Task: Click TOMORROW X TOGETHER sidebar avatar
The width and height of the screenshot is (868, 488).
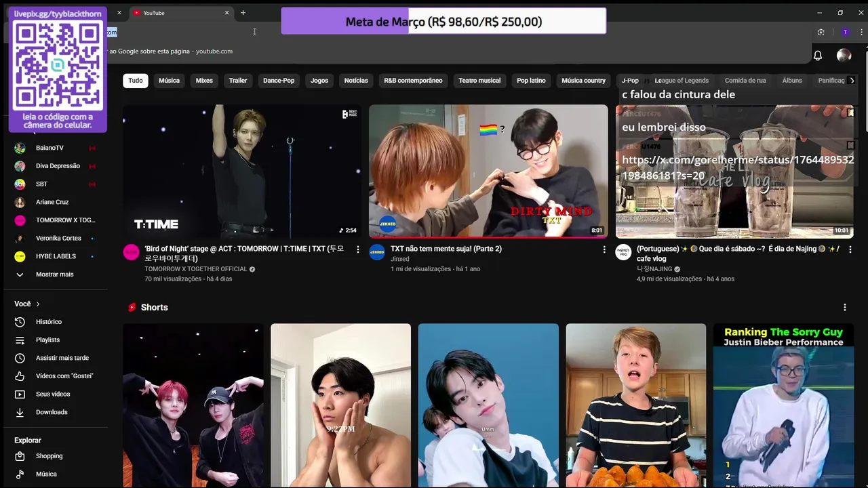Action: [x=20, y=220]
